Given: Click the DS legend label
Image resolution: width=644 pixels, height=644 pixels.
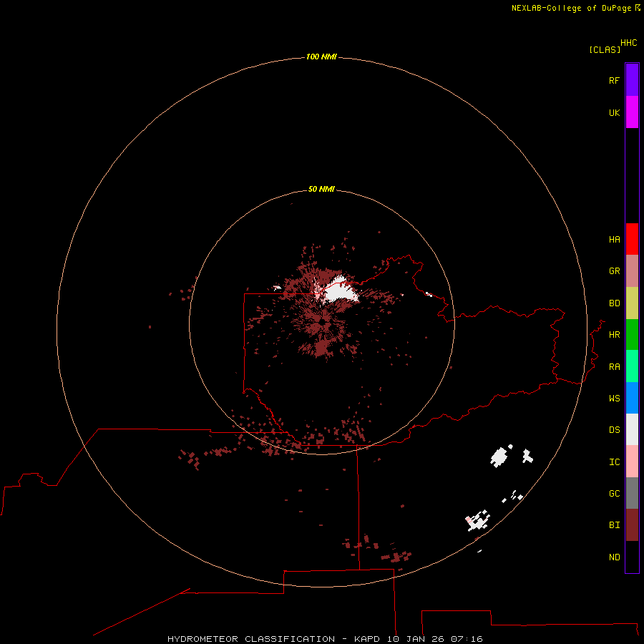Looking at the screenshot, I should (x=615, y=430).
